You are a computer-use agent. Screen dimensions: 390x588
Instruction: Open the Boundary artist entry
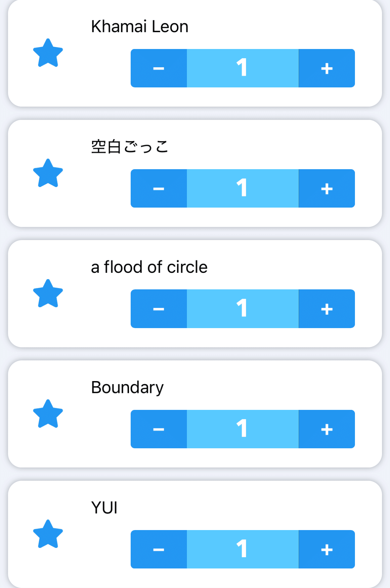(127, 387)
